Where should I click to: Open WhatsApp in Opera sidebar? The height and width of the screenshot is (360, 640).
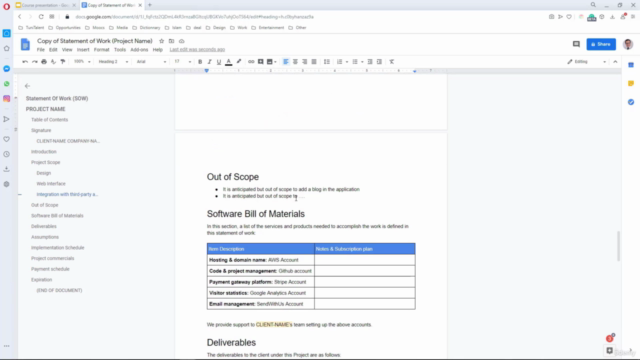[x=7, y=84]
